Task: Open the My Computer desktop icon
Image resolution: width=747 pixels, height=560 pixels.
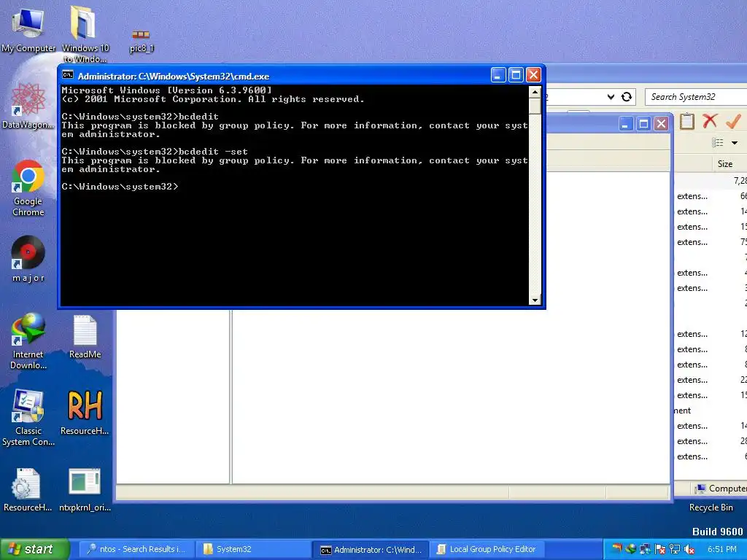Action: [28, 28]
